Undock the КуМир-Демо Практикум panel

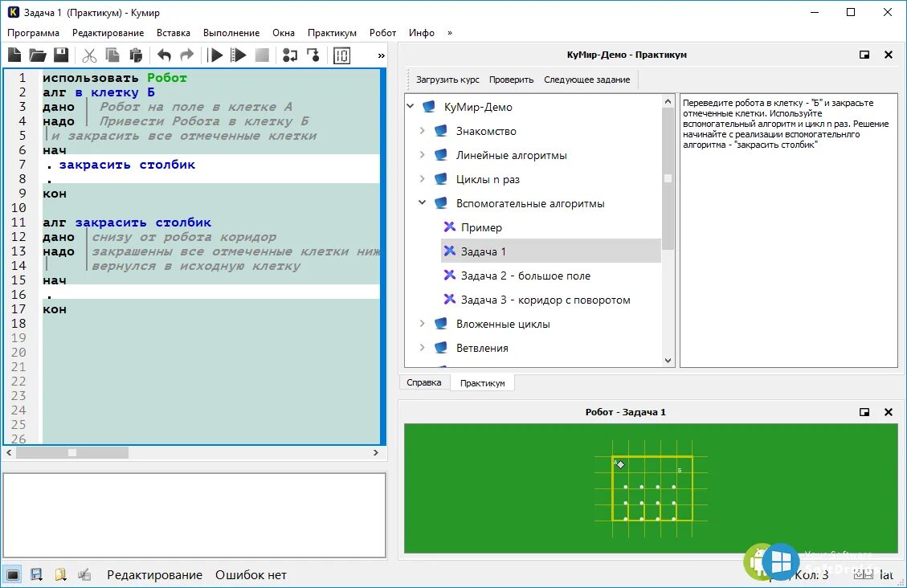pos(864,55)
